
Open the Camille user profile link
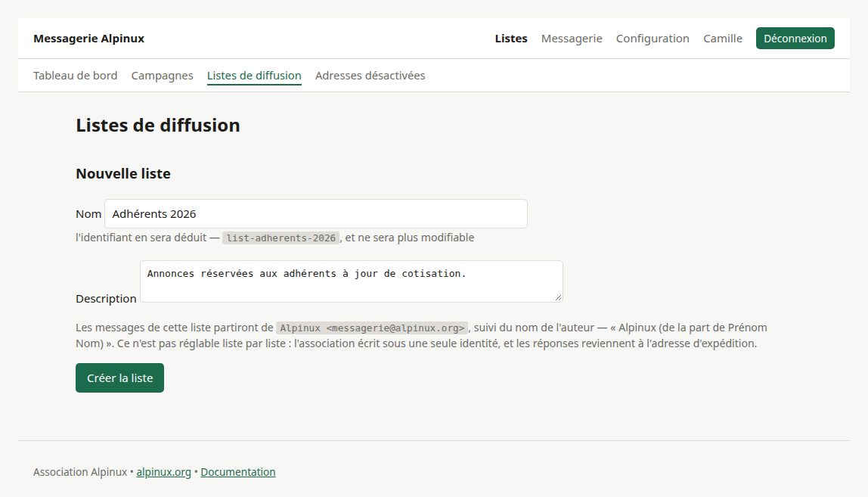[723, 39]
